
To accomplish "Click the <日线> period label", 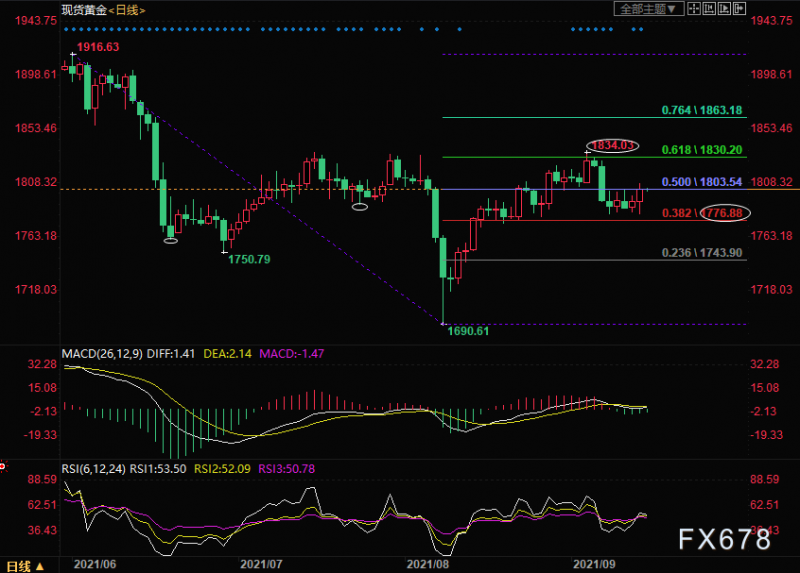I will (127, 10).
